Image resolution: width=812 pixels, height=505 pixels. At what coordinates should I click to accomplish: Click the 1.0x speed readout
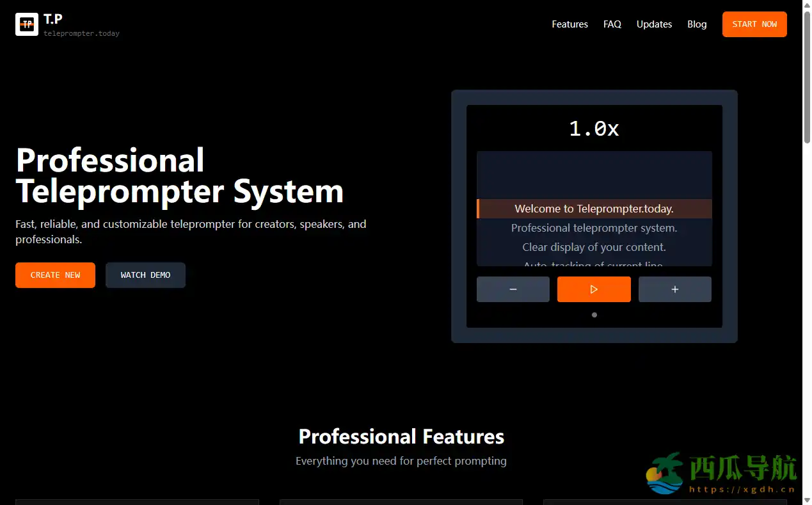pyautogui.click(x=594, y=129)
